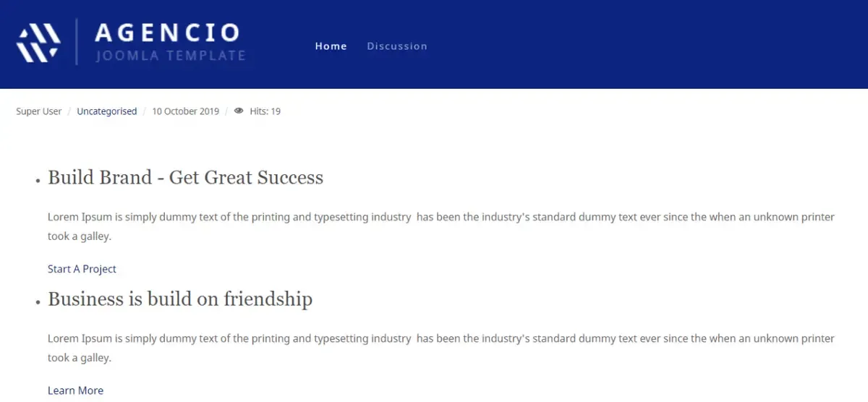
Task: Follow the Learn More link
Action: pos(75,390)
